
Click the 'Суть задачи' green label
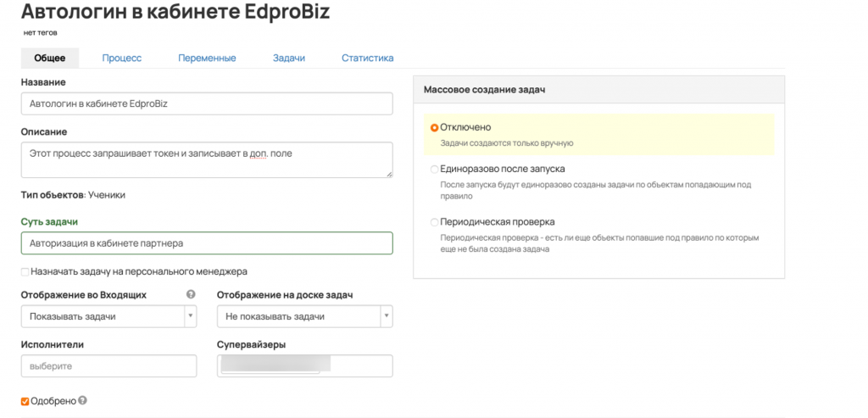click(x=49, y=221)
